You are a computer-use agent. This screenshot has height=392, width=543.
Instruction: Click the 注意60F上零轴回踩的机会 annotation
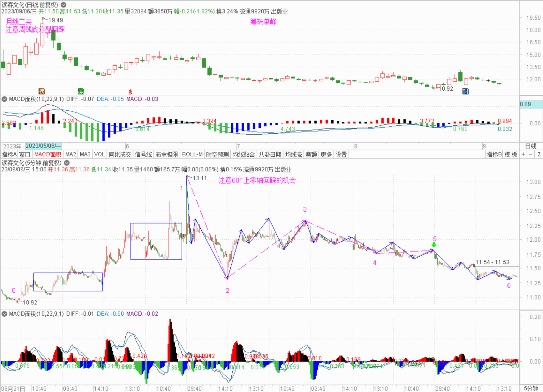(x=257, y=180)
